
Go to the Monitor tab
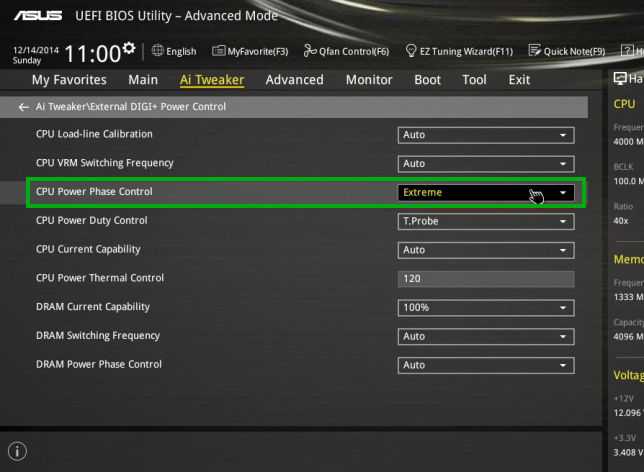[x=369, y=80]
